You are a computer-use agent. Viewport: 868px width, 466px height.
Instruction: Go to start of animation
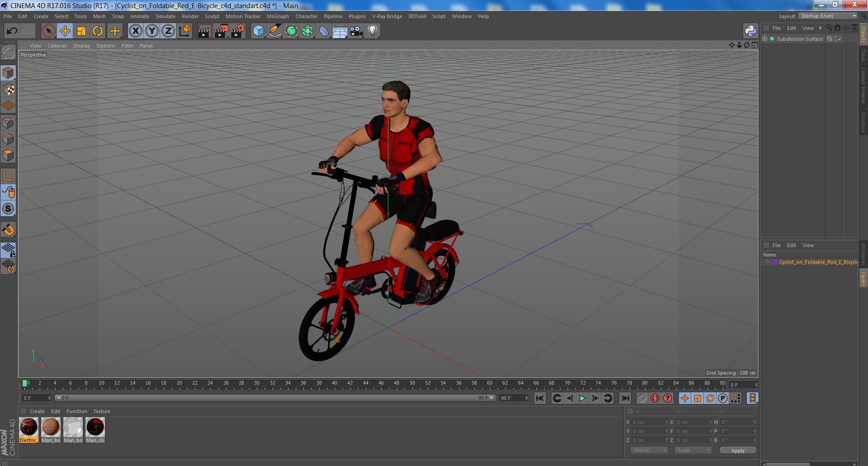pos(540,398)
